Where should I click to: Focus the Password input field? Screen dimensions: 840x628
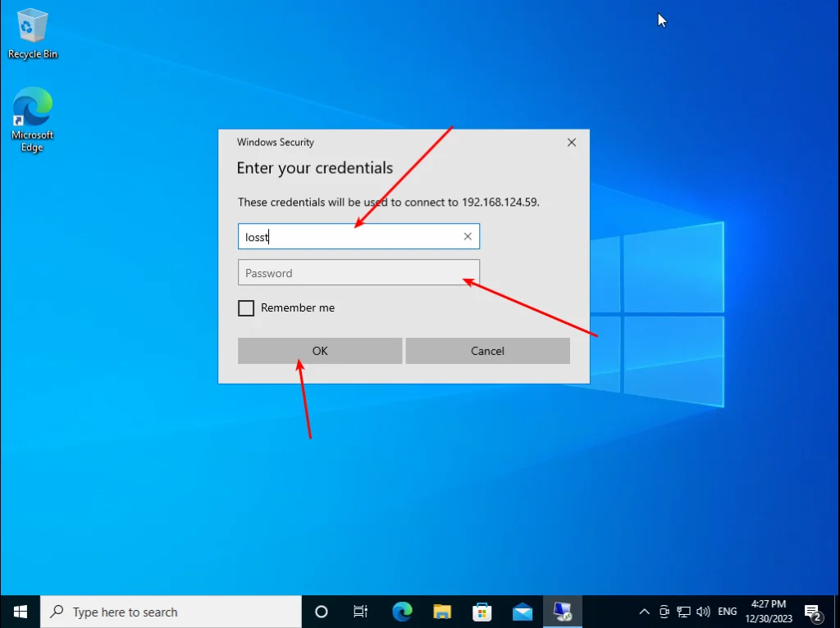click(x=358, y=272)
